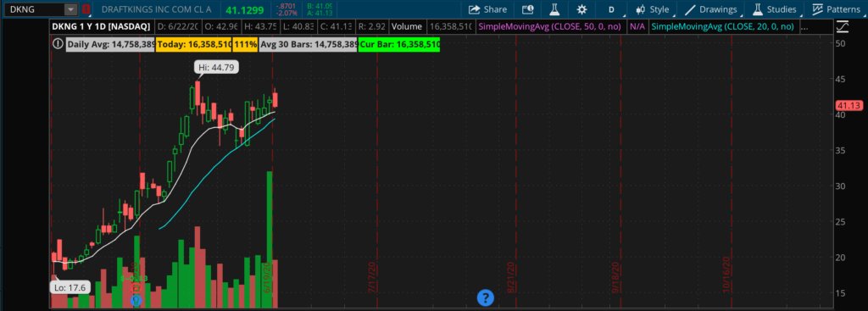Viewport: 868px width, 311px height.
Task: Click the N/A study value
Action: click(637, 26)
